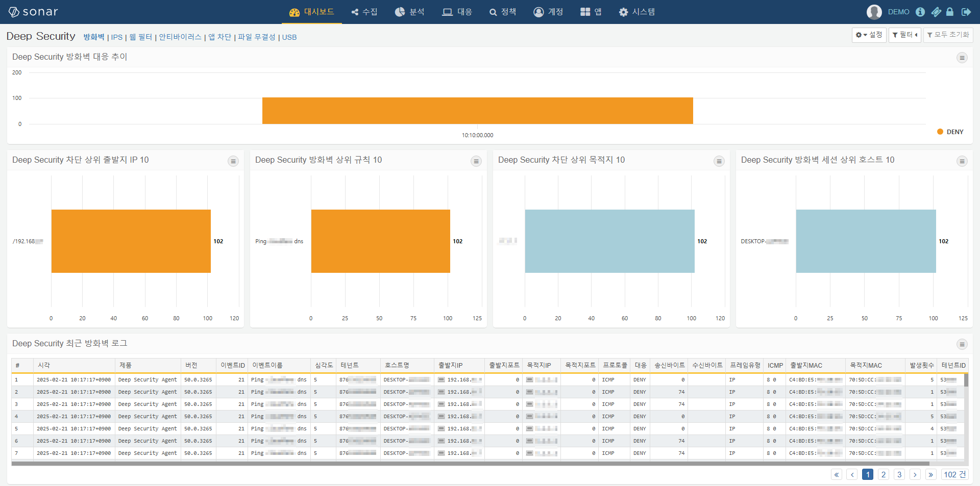Switch to the 앱 차단 tab
Viewport: 980px width, 486px height.
pyautogui.click(x=219, y=37)
